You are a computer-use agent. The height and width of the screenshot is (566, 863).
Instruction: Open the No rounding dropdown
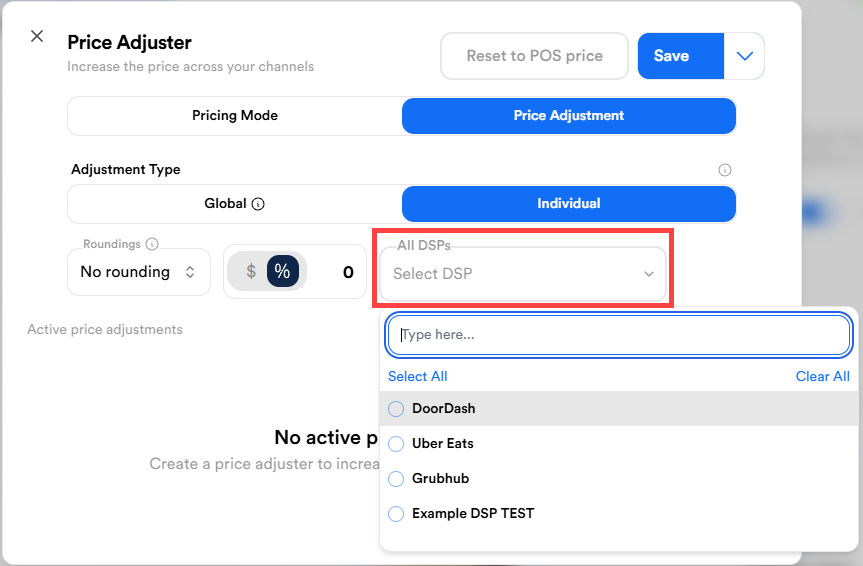coord(138,272)
